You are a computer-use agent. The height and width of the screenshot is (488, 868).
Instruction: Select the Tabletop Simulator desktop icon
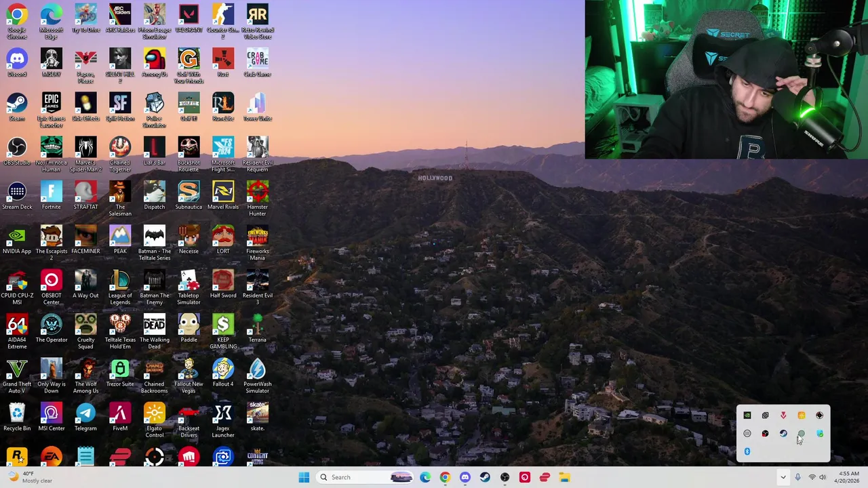coord(189,287)
